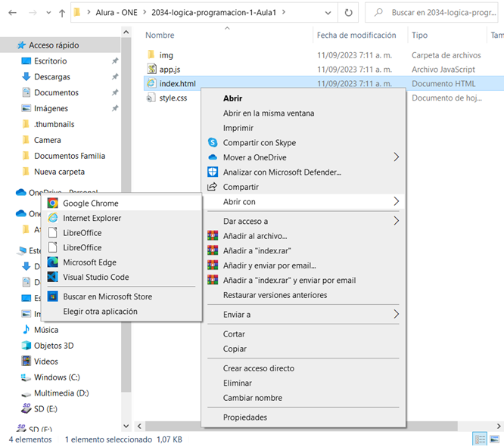Viewport: 504px width, 447px height.
Task: Switch to large icons view in status bar
Action: 494,439
